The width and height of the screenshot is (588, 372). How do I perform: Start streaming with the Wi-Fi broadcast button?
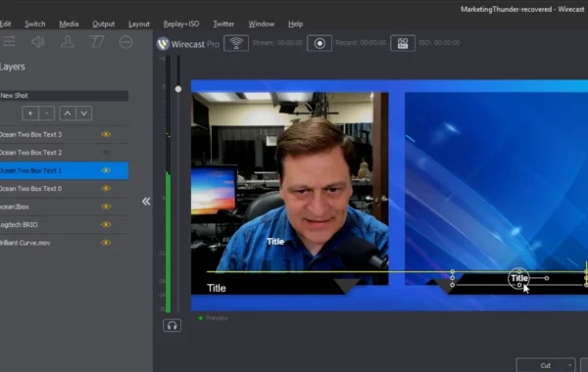pyautogui.click(x=236, y=43)
